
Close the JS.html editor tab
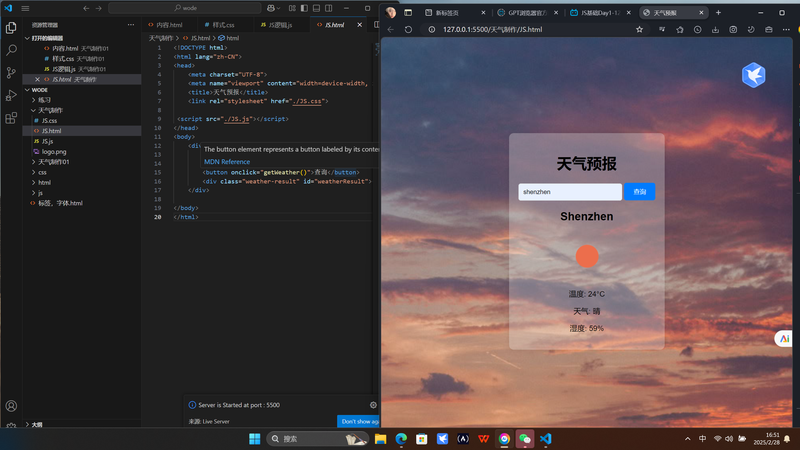[x=360, y=24]
